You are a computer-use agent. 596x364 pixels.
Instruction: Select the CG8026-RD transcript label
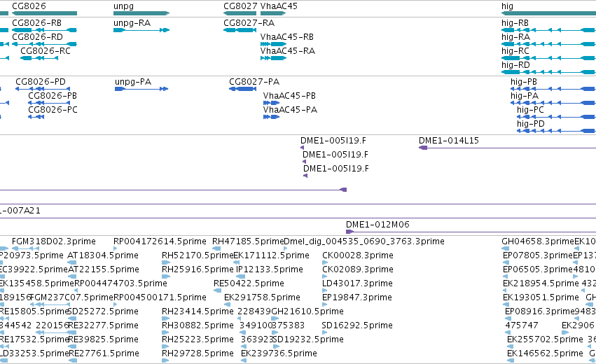37,37
